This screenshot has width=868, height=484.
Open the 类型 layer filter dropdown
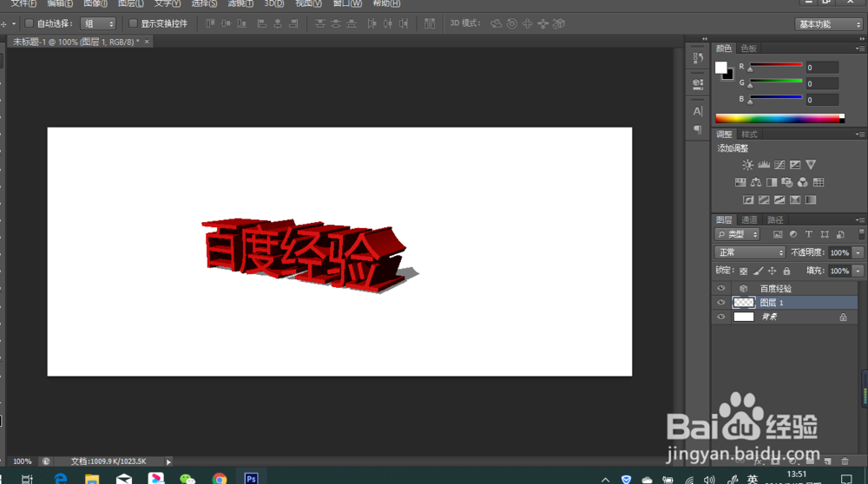pos(737,234)
